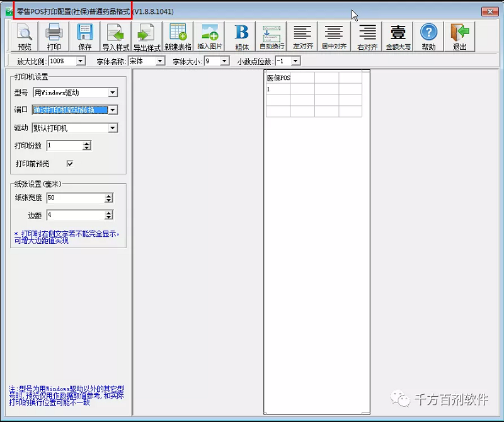504x422 pixels.
Task: Click the application icon in title bar
Action: click(x=9, y=11)
